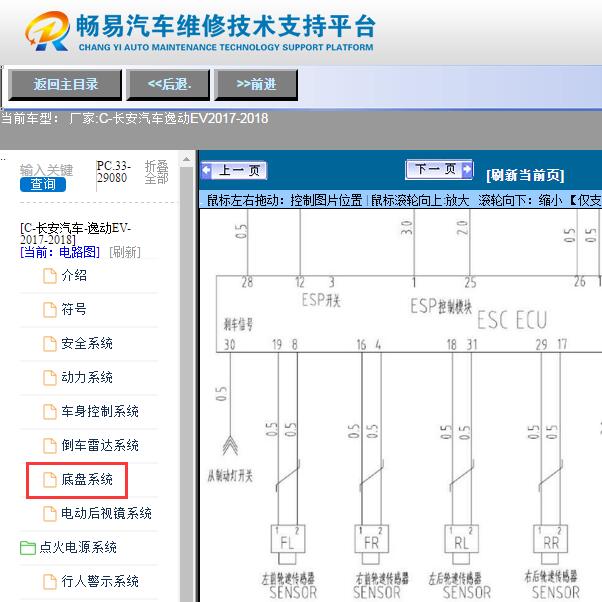Image resolution: width=602 pixels, height=602 pixels.
Task: Click the page icon beside 车身控制系统
Action: [x=50, y=411]
